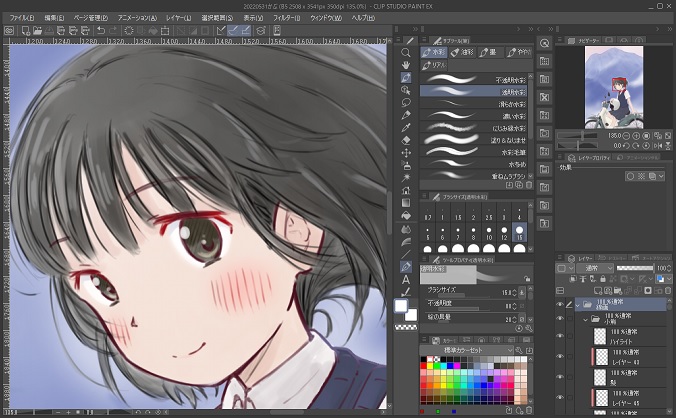
Task: Toggle lock layer icon
Action: click(x=602, y=279)
